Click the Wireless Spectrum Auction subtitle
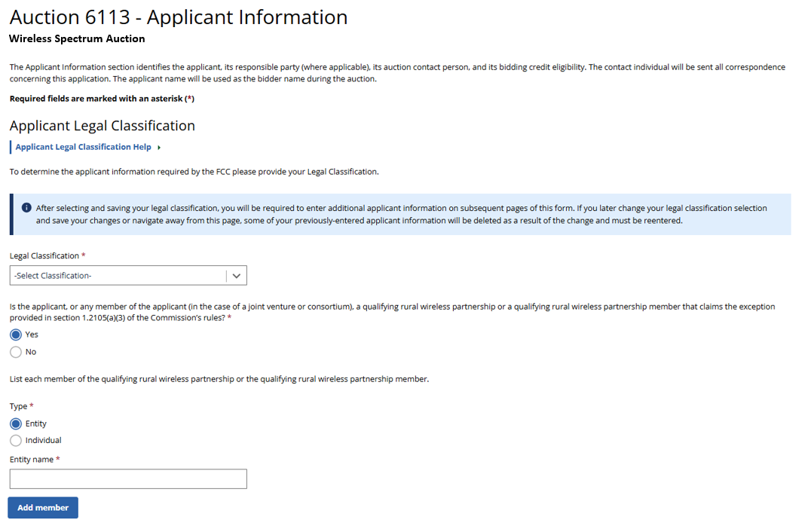Image resolution: width=811 pixels, height=532 pixels. point(77,38)
